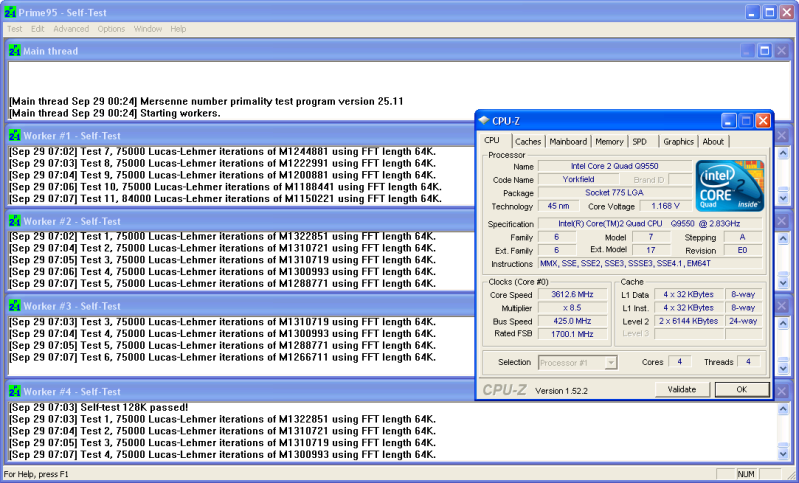
Task: Click the Validate button in CPU-Z
Action: [x=682, y=389]
